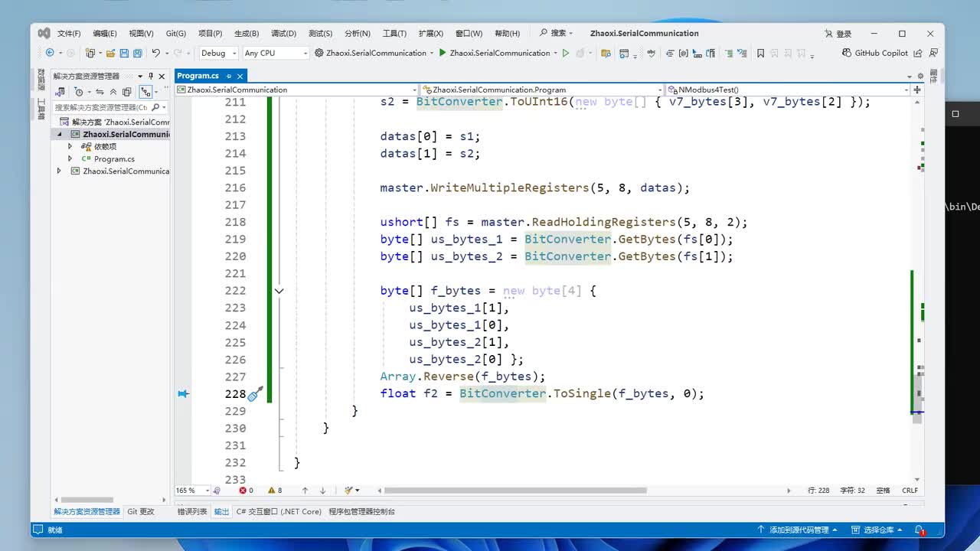The height and width of the screenshot is (551, 980).
Task: Click the Open File folder icon
Action: coord(111,53)
